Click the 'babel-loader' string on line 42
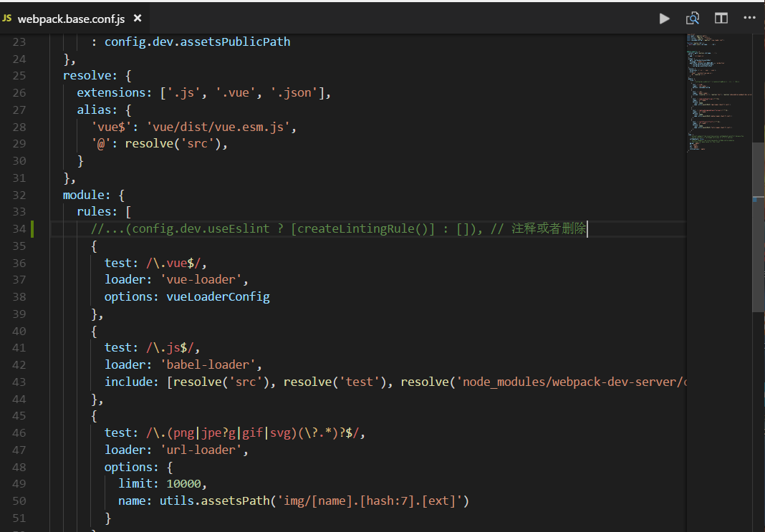The width and height of the screenshot is (765, 532). click(x=208, y=364)
